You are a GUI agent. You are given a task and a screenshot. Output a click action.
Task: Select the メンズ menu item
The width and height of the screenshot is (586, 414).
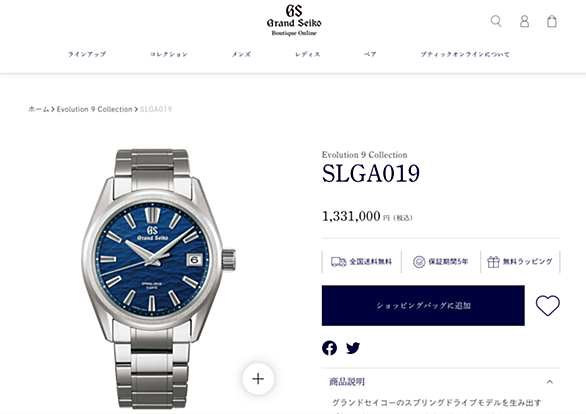click(241, 54)
